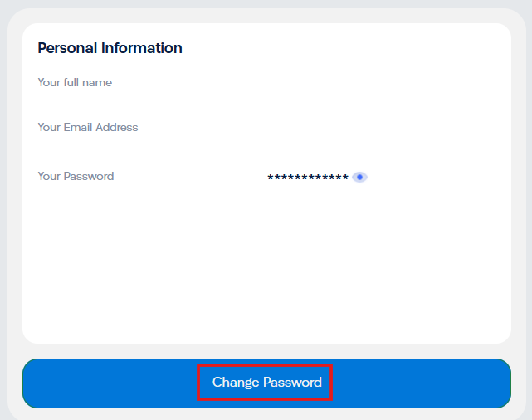Select the masked password asterisks
This screenshot has height=420, width=532.
click(x=308, y=177)
